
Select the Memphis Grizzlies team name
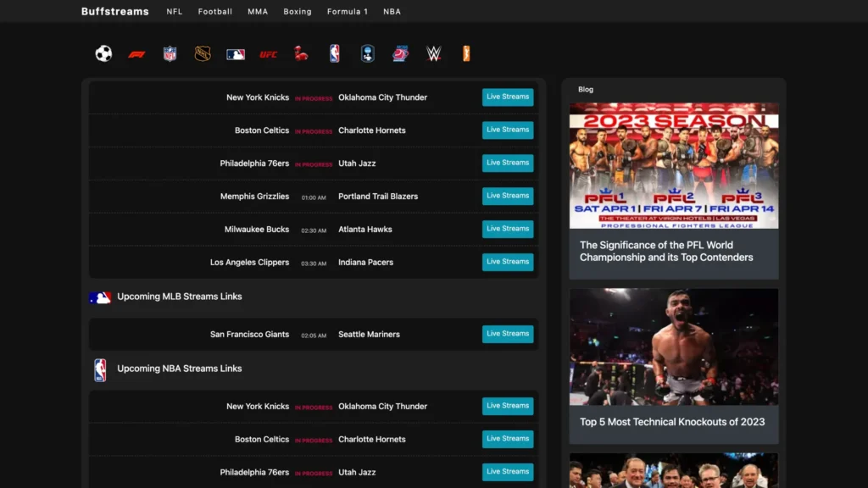point(254,197)
